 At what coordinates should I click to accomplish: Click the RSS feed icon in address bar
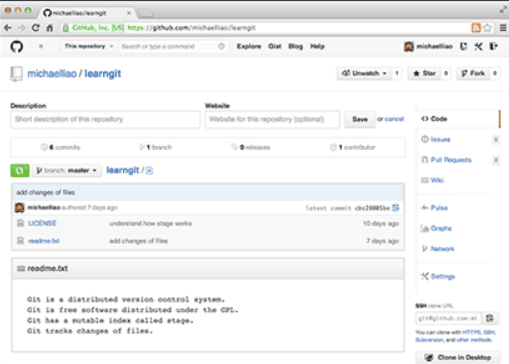[476, 28]
